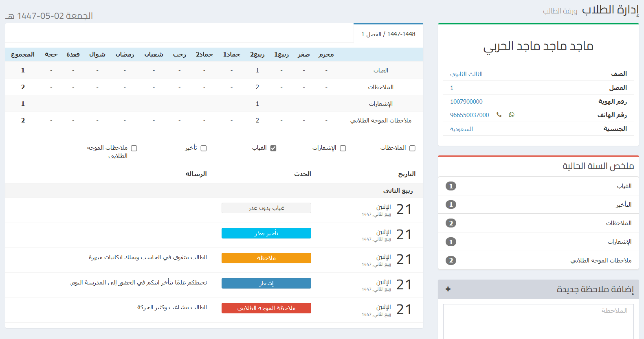Click ID number 1007900000
Viewport: 644px width, 339px height.
pyautogui.click(x=466, y=102)
